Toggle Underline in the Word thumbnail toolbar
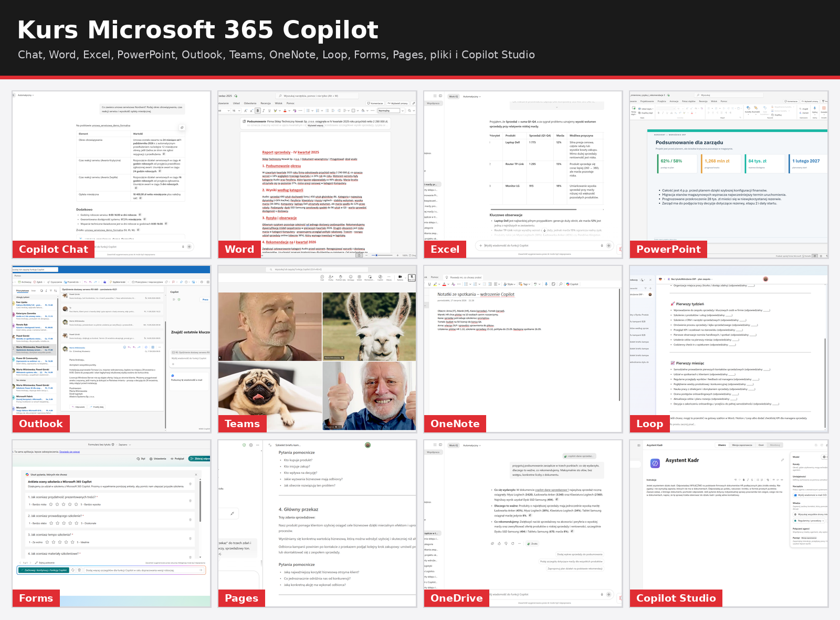 [269, 111]
